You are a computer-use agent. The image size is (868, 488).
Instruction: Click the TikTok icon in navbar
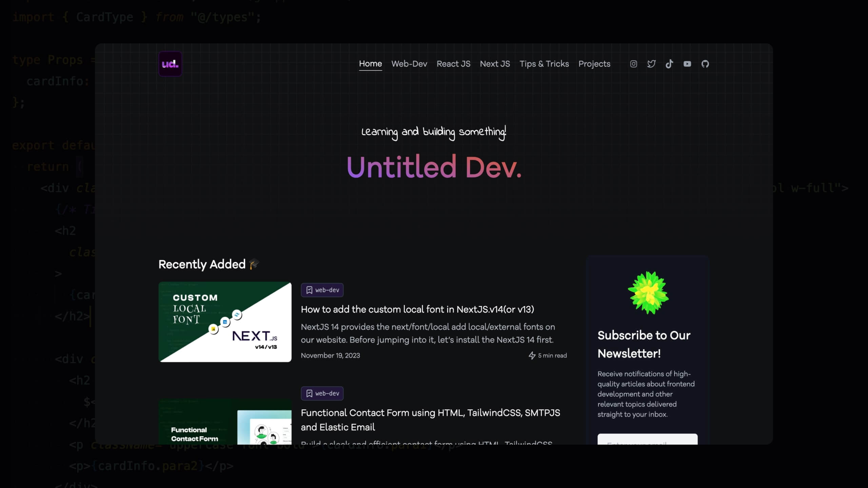point(669,64)
